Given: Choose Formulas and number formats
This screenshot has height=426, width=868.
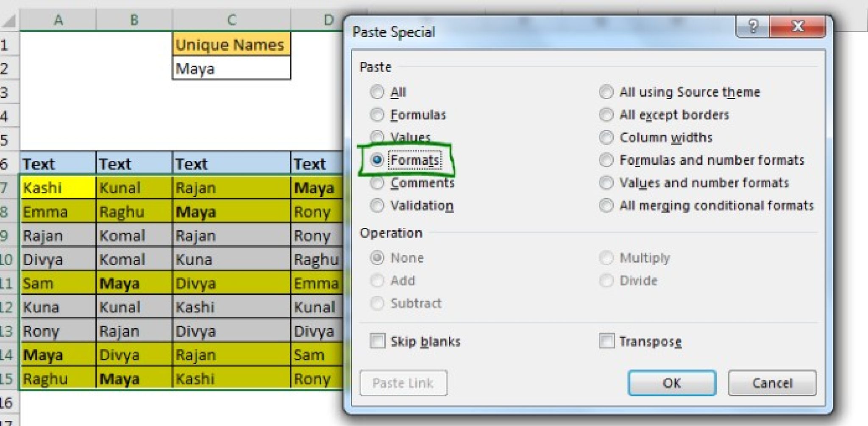Looking at the screenshot, I should click(x=606, y=160).
